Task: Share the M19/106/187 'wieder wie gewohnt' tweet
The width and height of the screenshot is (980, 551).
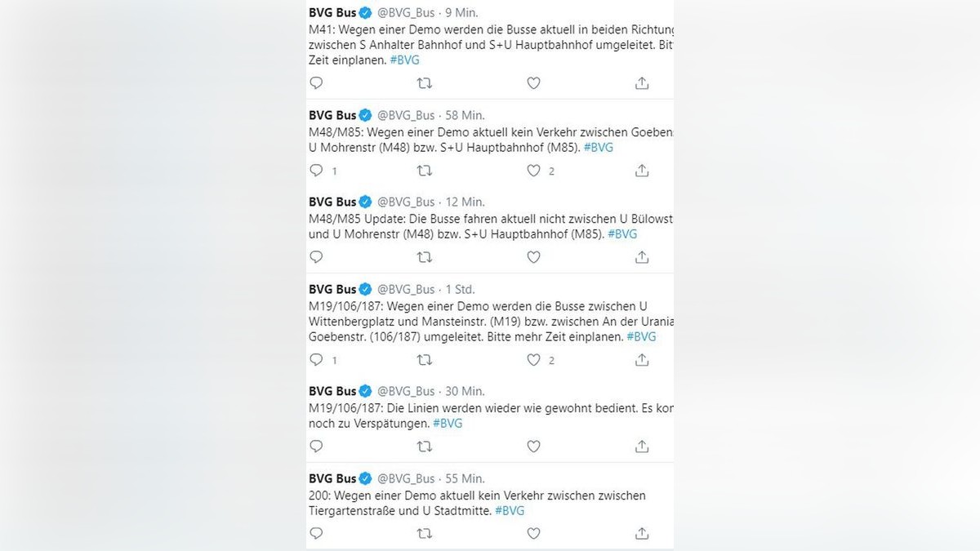Action: [x=642, y=447]
